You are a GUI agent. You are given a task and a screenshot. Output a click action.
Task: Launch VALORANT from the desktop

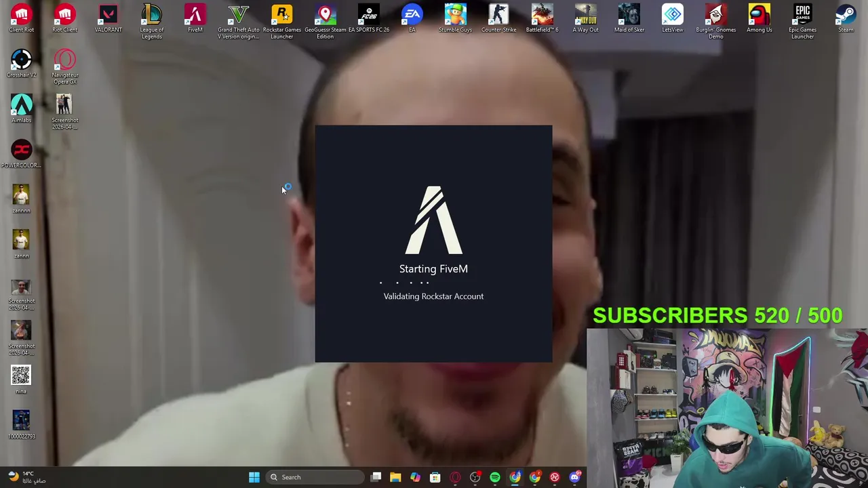pos(108,18)
